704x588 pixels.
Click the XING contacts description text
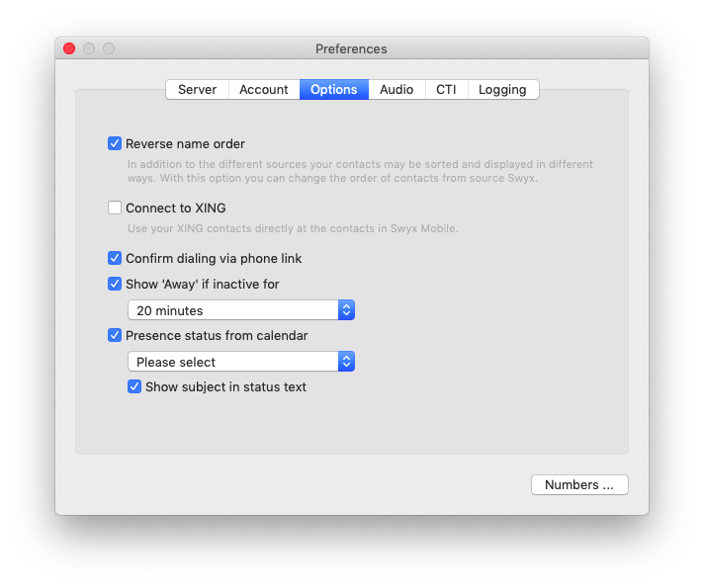(293, 229)
